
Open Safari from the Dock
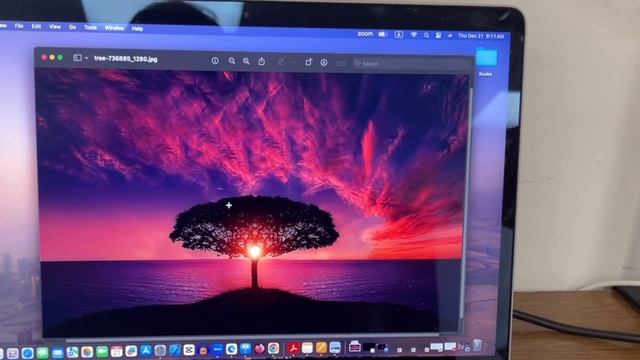(27, 353)
